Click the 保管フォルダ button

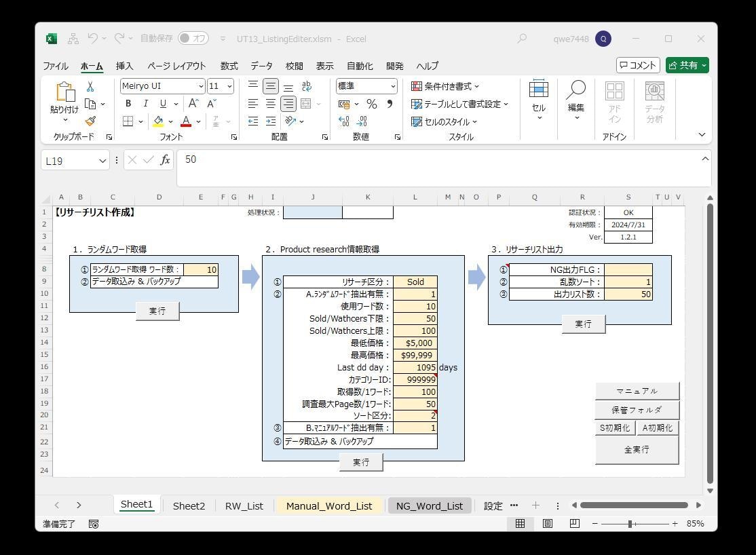[637, 410]
